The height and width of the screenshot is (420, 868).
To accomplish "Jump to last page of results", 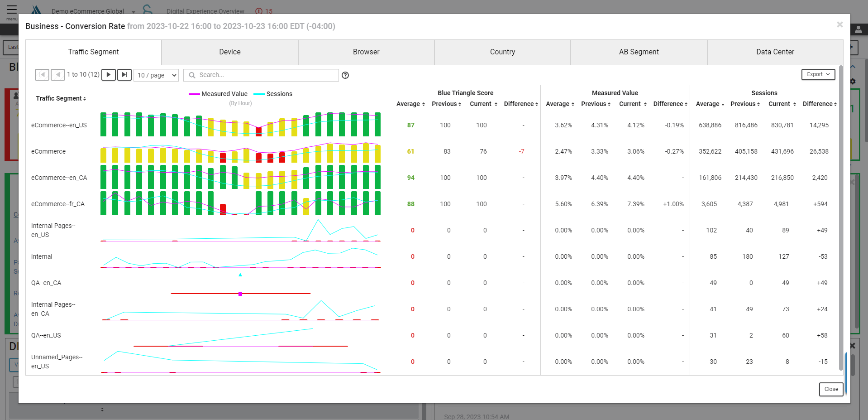I will coord(124,75).
